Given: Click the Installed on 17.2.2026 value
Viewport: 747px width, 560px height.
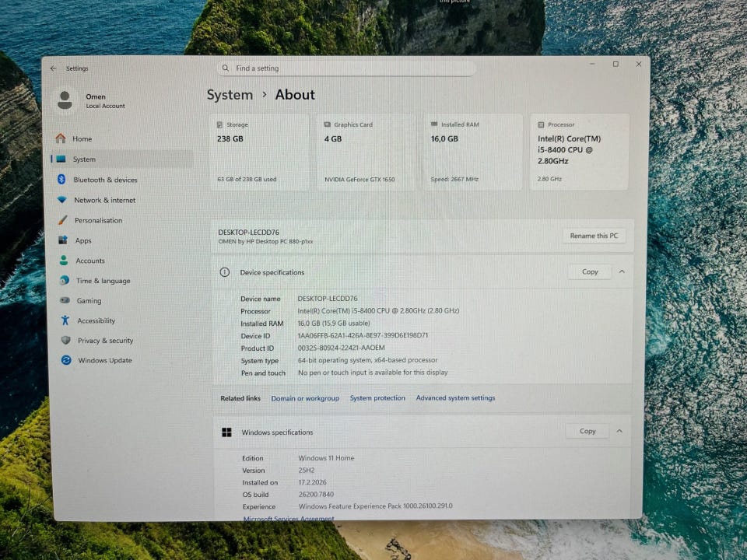Looking at the screenshot, I should click(313, 482).
